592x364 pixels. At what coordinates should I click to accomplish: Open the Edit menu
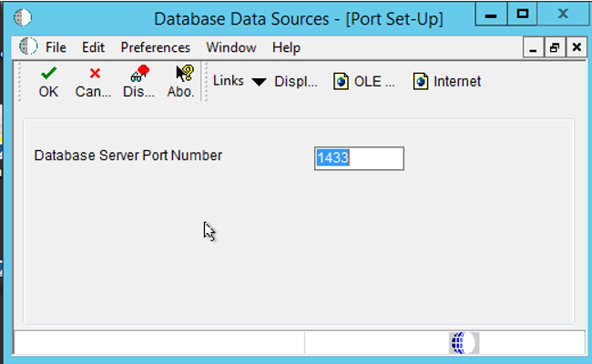pyautogui.click(x=93, y=47)
